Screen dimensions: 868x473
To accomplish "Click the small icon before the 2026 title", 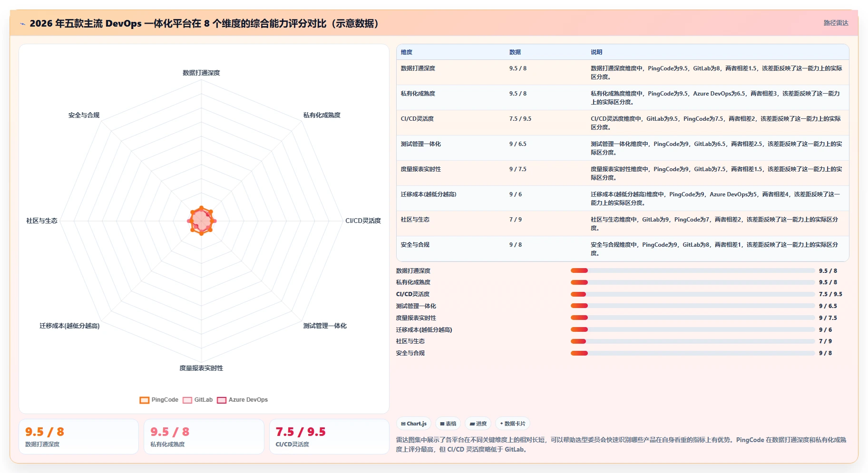I will point(22,24).
